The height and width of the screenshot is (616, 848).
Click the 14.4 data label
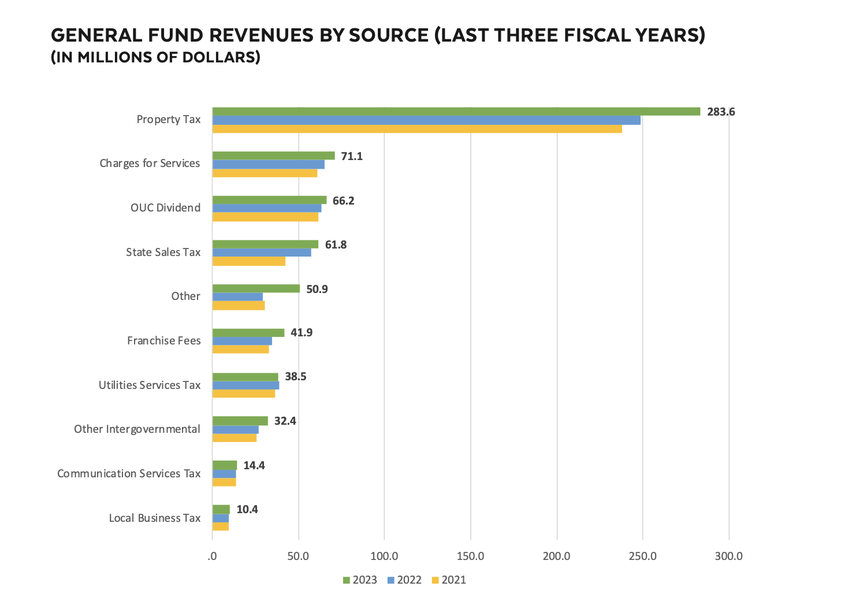click(x=254, y=466)
